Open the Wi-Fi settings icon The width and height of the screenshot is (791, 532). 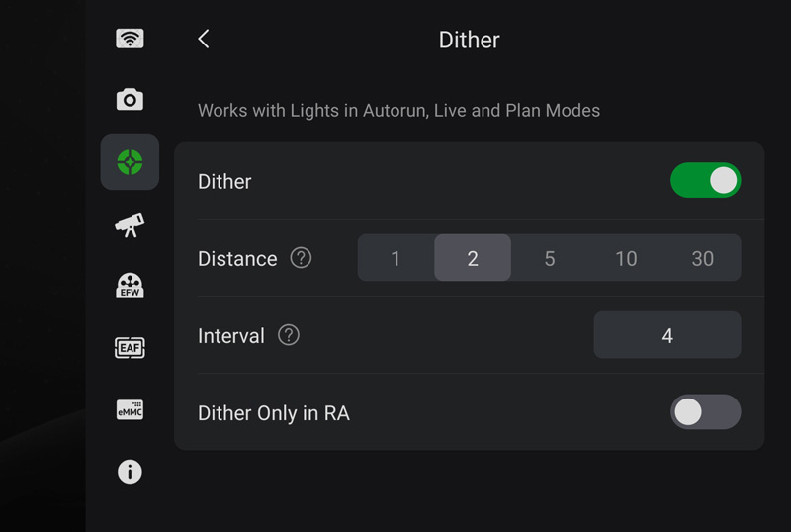(130, 39)
